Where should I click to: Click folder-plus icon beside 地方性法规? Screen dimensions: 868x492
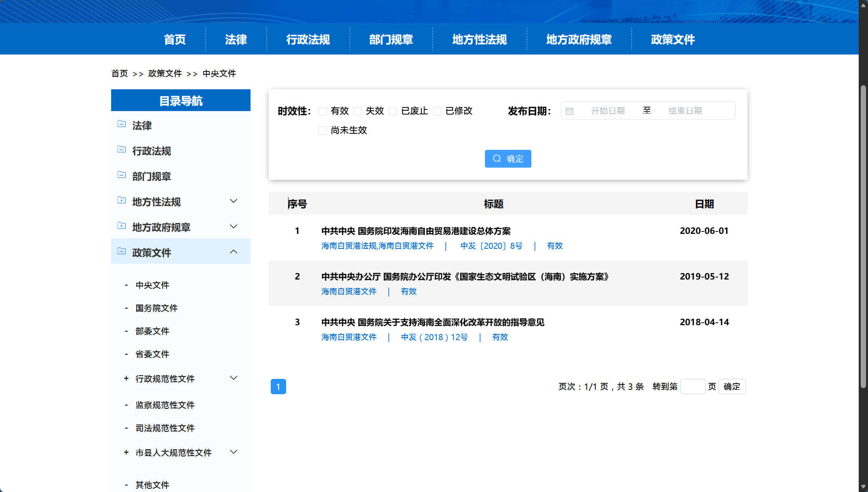(x=121, y=200)
